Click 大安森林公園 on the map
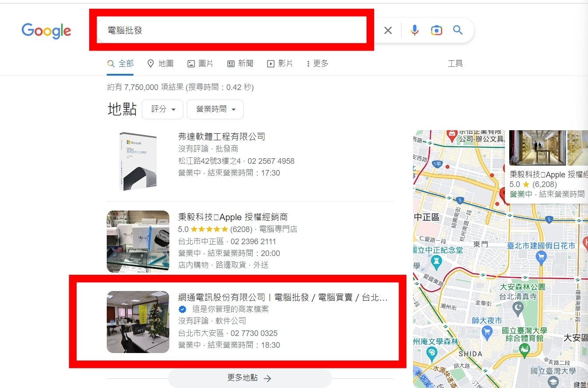This screenshot has height=388, width=588. tap(522, 287)
